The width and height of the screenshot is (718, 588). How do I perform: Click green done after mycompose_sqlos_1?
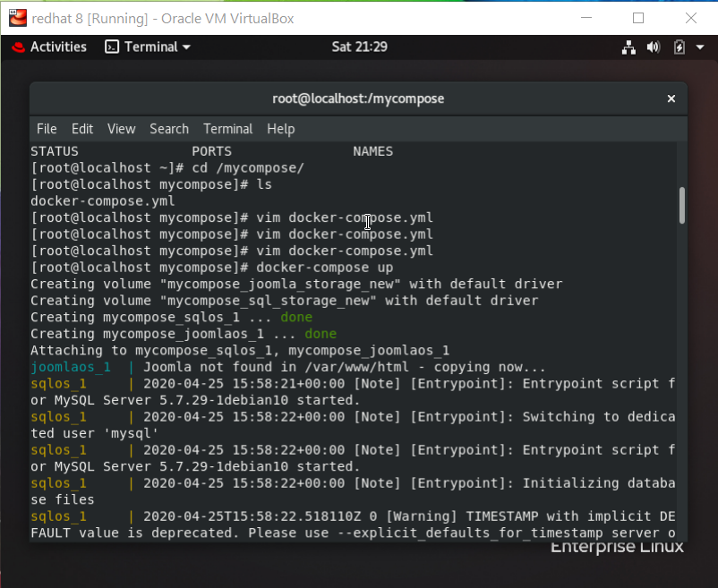296,317
